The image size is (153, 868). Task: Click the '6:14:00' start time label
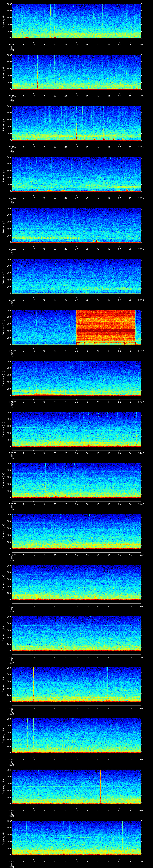pyautogui.click(x=12, y=44)
